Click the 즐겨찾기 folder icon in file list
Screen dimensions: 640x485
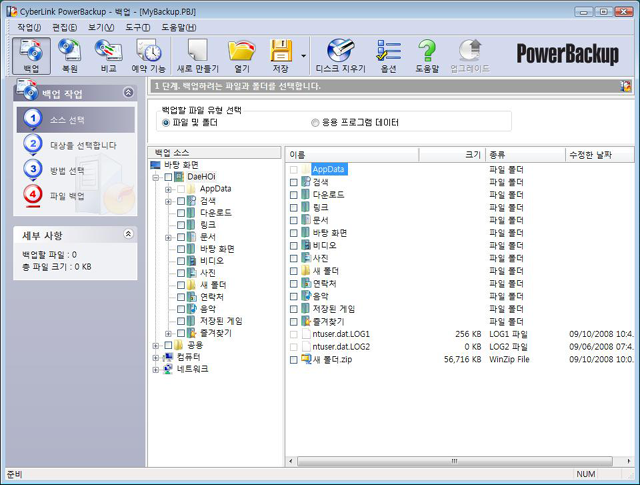point(306,321)
